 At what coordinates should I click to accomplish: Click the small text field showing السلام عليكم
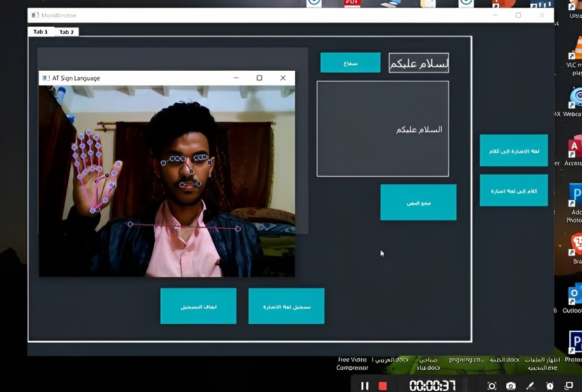[x=419, y=62]
